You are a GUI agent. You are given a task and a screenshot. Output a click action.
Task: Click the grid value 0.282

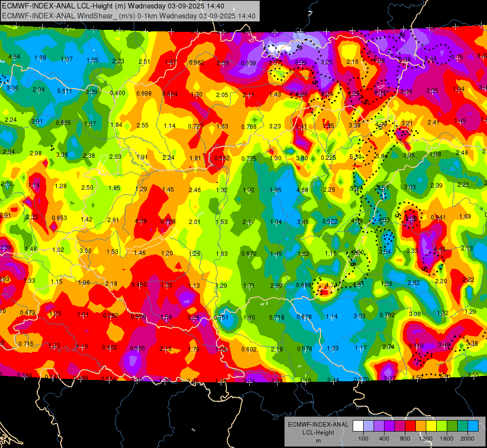click(x=110, y=316)
